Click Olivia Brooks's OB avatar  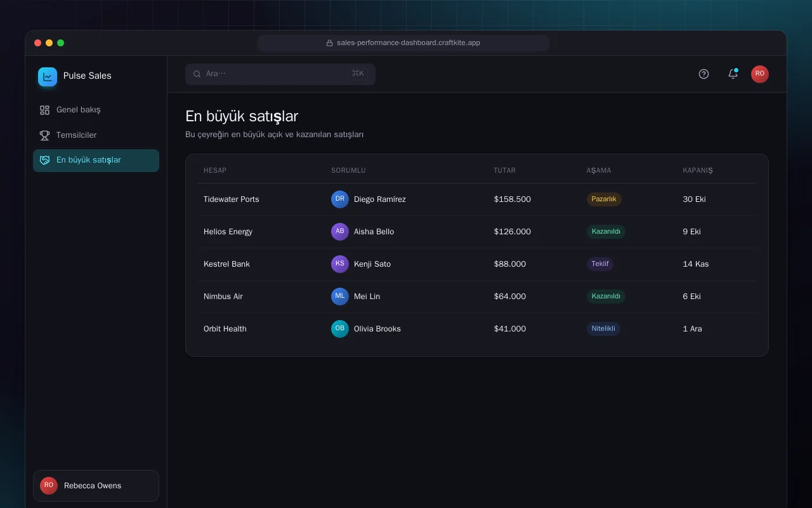(x=340, y=329)
